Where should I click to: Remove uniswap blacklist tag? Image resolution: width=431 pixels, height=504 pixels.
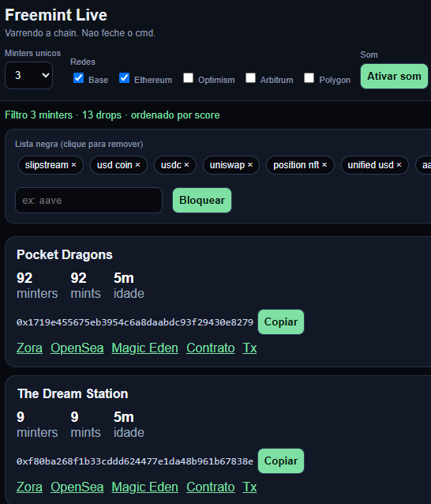(231, 165)
